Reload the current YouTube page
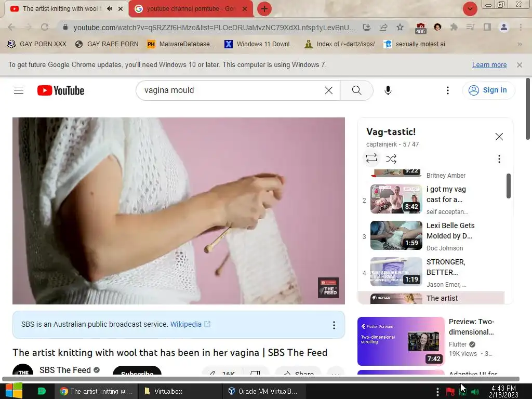 point(45,27)
